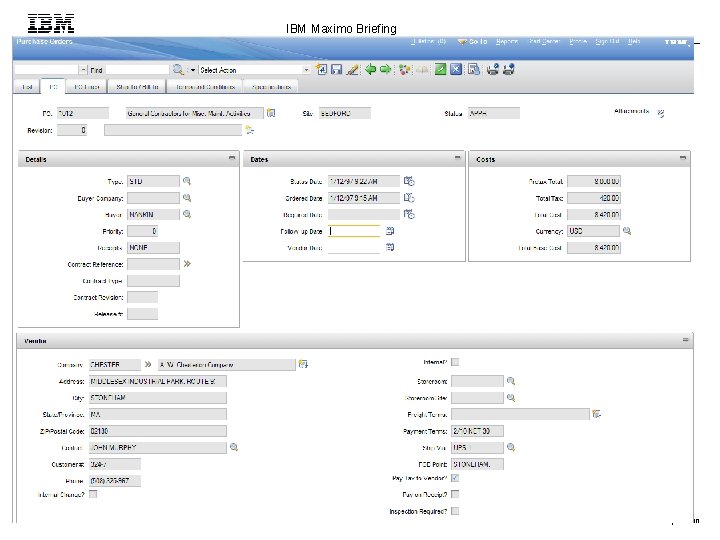Open lookup beside Currency field
This screenshot has height=540, width=720.
click(627, 231)
